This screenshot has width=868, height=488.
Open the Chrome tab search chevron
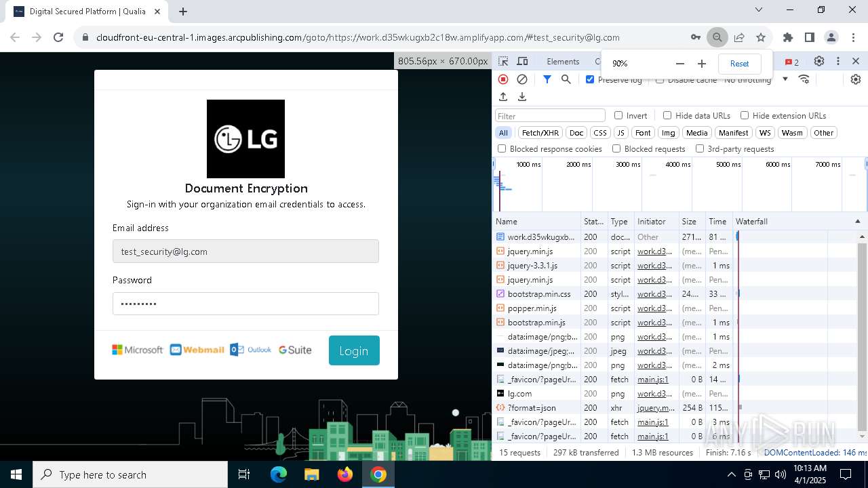click(759, 10)
